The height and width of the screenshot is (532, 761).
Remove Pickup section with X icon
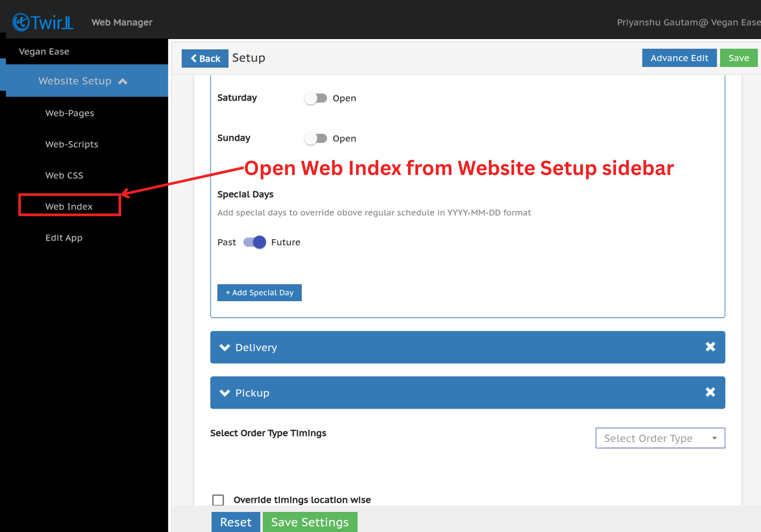pyautogui.click(x=710, y=392)
